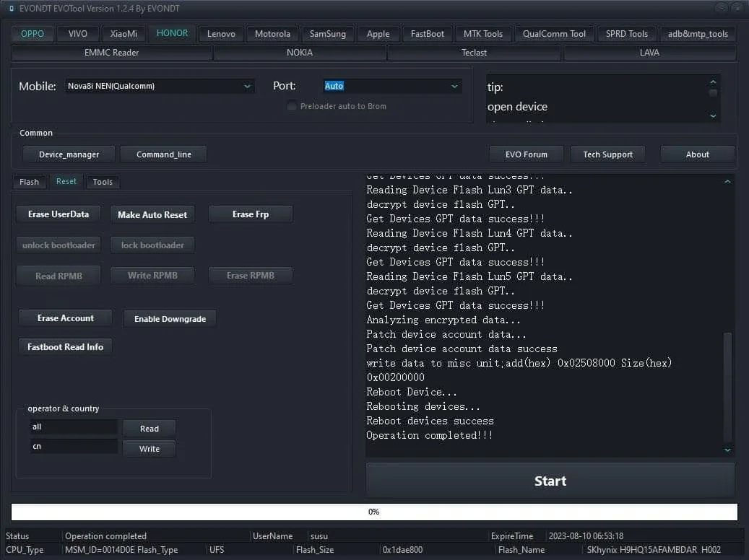Switch to the HONOR brand tab
Viewport: 749px width, 560px height.
pyautogui.click(x=172, y=33)
